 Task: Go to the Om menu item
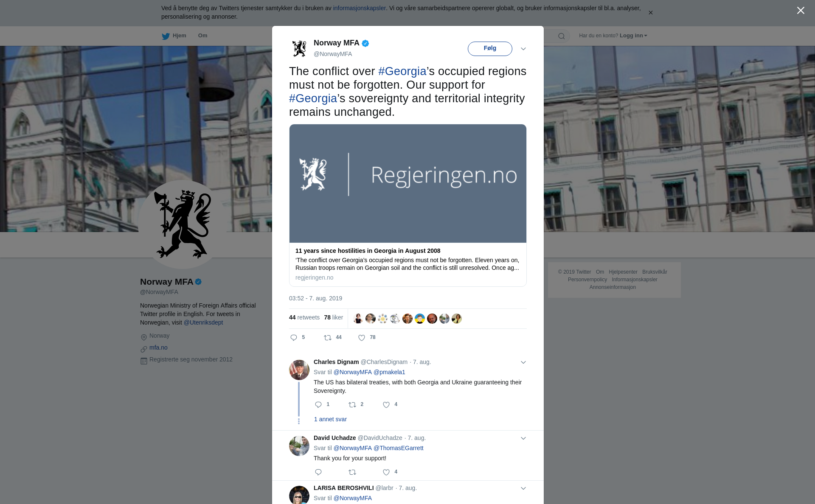(x=202, y=36)
